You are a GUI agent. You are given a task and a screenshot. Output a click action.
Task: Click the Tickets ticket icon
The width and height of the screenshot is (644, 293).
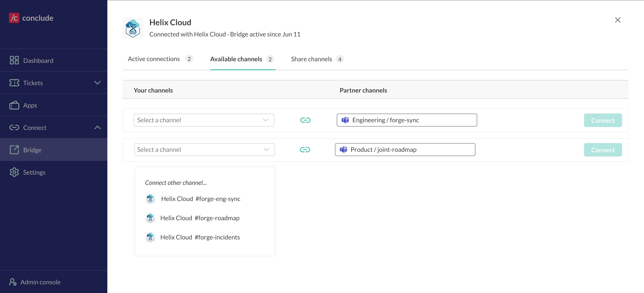(x=14, y=83)
